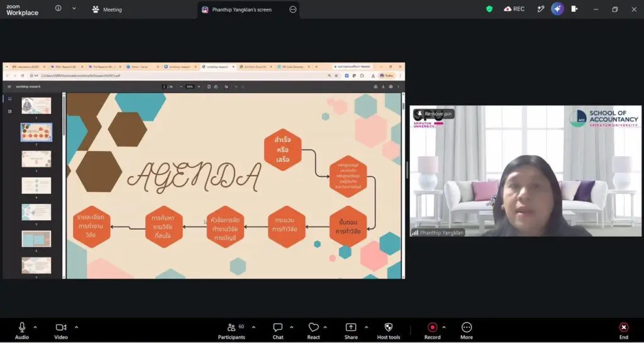Click the AGENDA heading on the slide

point(194,177)
